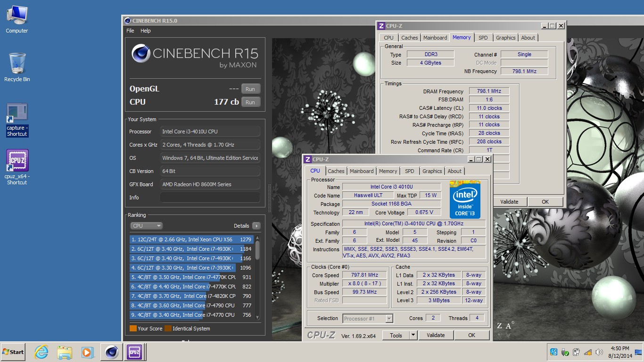Select ranking row 1 Intel Xeon CPU X56

point(191,239)
